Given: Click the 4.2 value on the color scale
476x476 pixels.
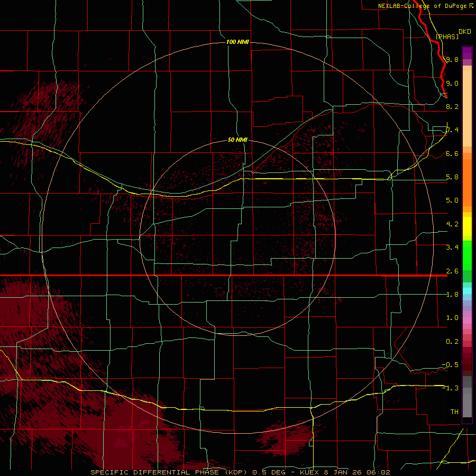Looking at the screenshot, I should pyautogui.click(x=452, y=224).
